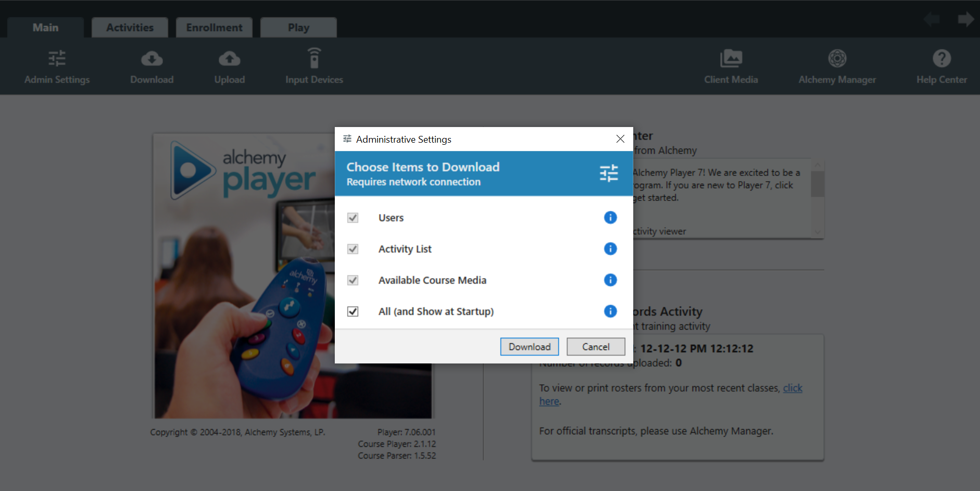
Task: Toggle the Users checkbox
Action: click(353, 218)
